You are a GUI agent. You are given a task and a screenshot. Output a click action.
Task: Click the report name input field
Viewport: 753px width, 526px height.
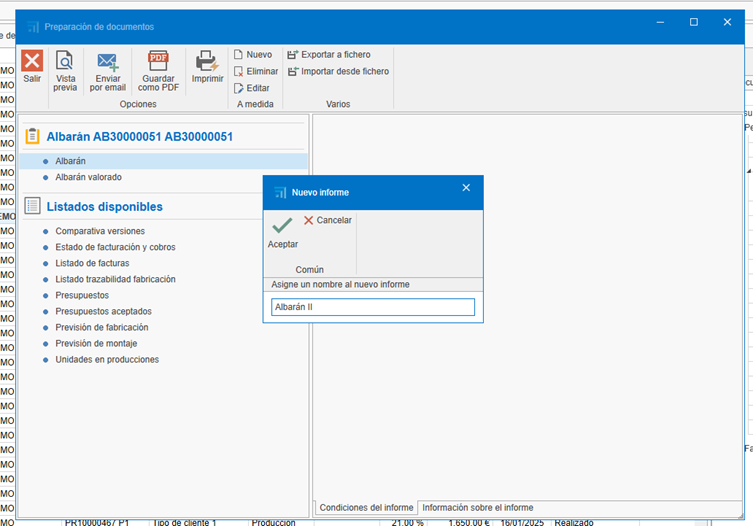373,307
